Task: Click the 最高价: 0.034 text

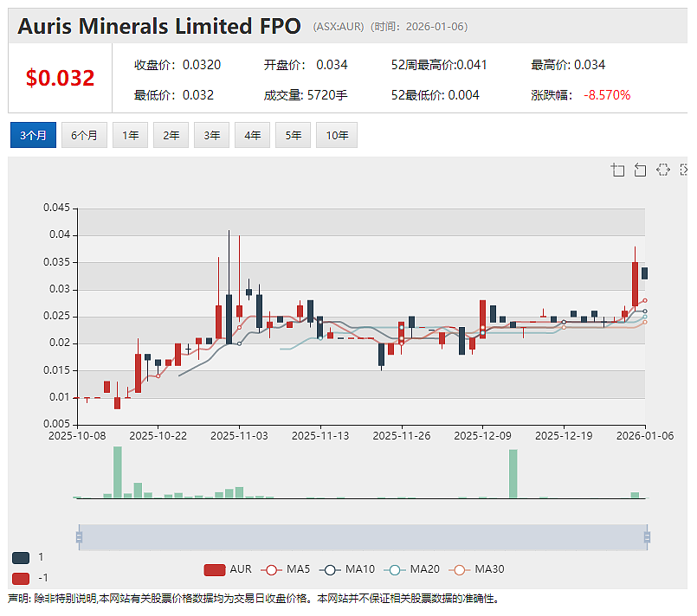Action: [568, 65]
